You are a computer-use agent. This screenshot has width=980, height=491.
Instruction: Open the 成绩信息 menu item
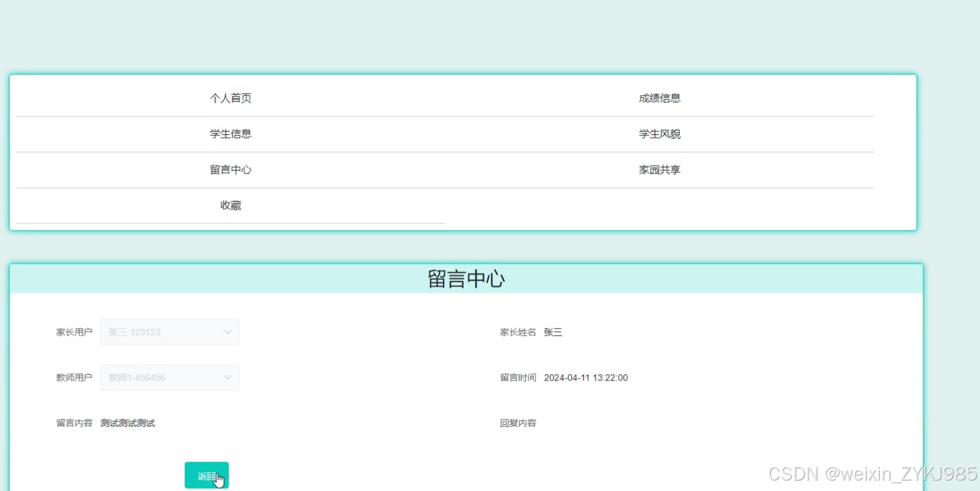660,99
